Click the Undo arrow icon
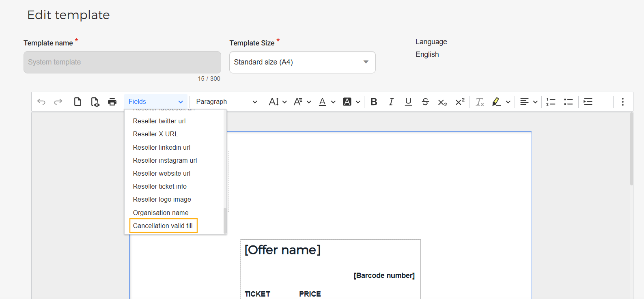The height and width of the screenshot is (299, 644). click(41, 102)
